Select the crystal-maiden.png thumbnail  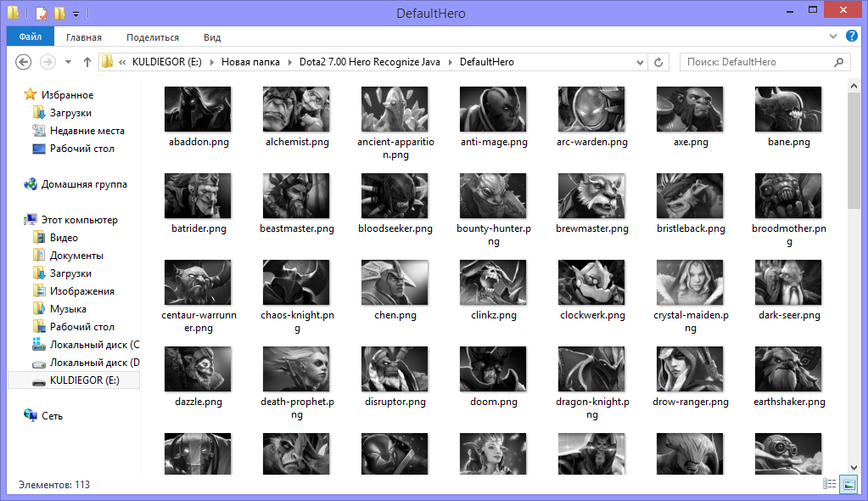pos(690,283)
